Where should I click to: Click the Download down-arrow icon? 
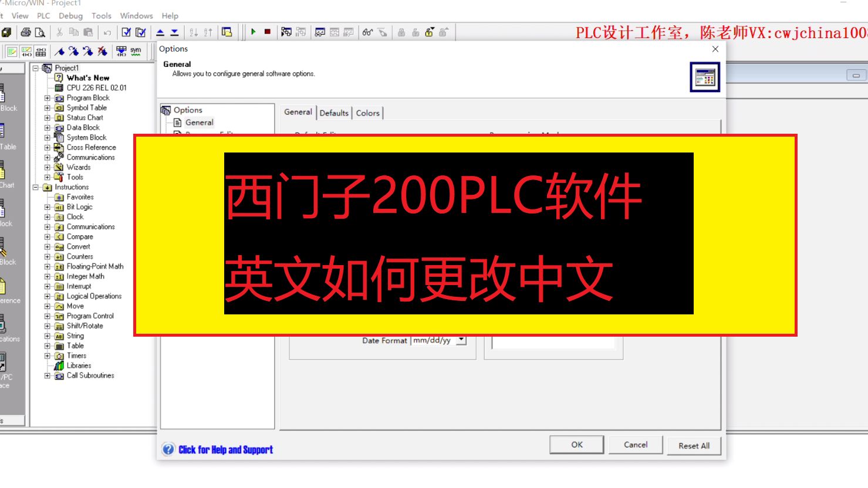coord(174,32)
